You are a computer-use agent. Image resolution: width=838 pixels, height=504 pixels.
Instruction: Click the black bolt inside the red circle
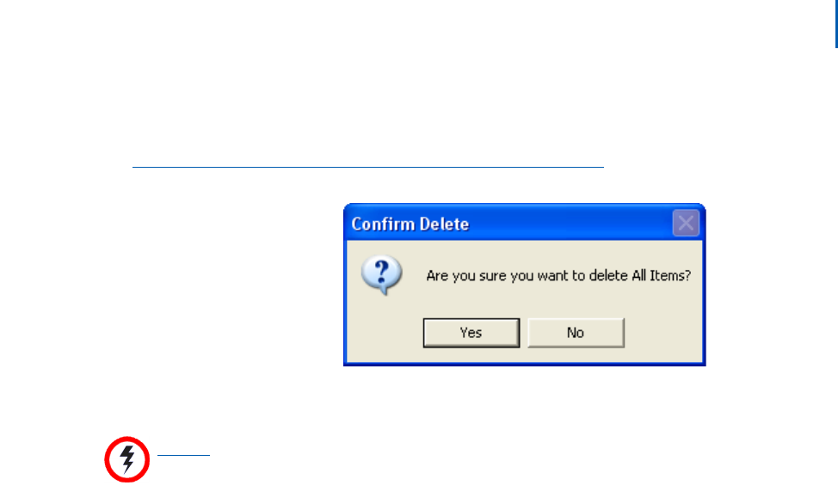(127, 459)
